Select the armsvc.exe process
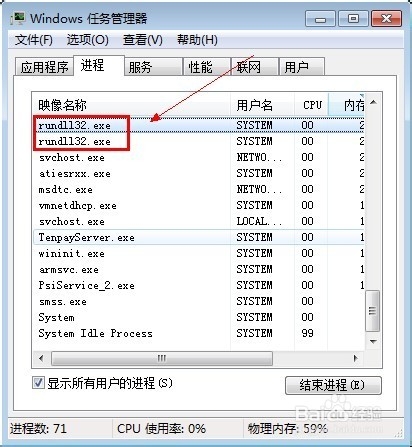Viewport: 412px width, 447px height. (199, 269)
